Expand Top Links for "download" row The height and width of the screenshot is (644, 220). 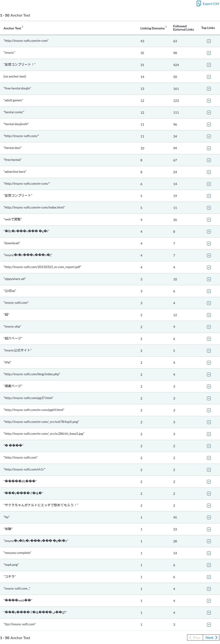click(209, 244)
